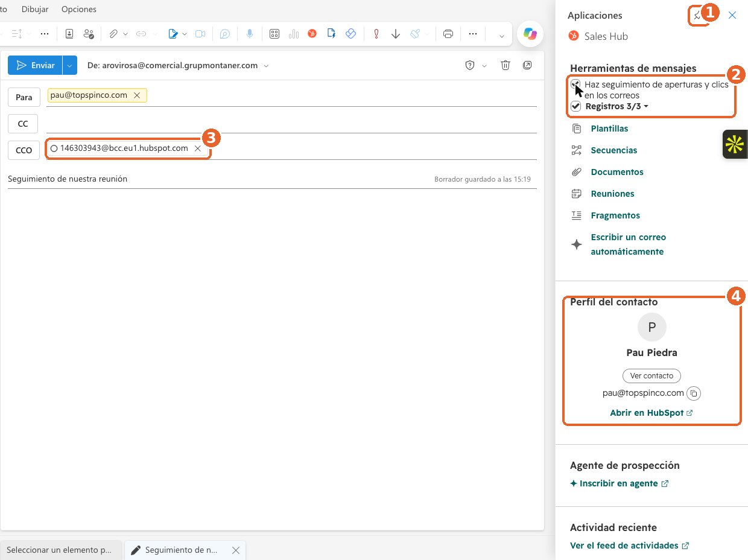The width and height of the screenshot is (748, 560).
Task: Click Abrir en HubSpot link
Action: [x=651, y=413]
